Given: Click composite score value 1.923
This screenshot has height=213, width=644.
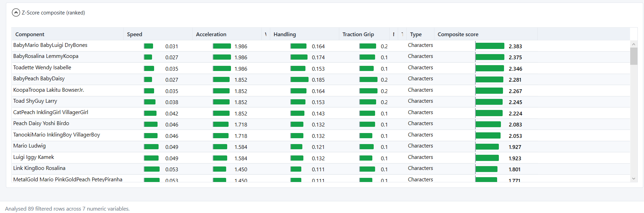Looking at the screenshot, I should point(515,158).
